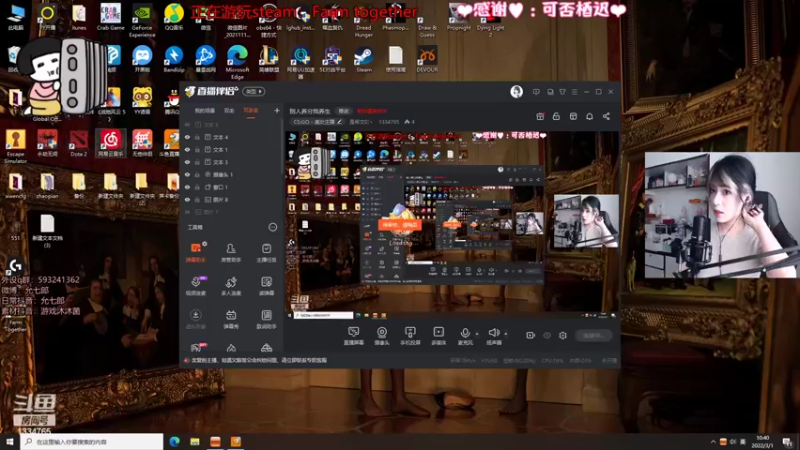The width and height of the screenshot is (800, 450).
Task: Select the orange active scene tab
Action: tap(251, 110)
